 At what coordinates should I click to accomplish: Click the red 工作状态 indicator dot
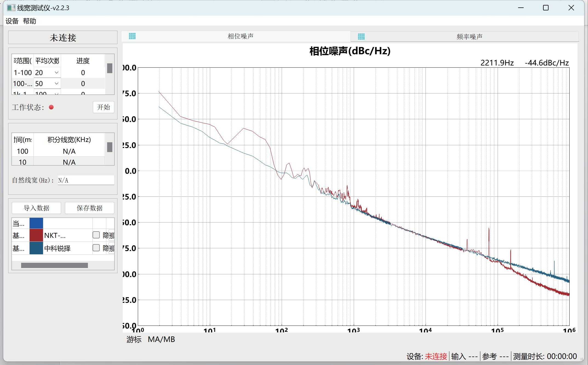(x=51, y=107)
